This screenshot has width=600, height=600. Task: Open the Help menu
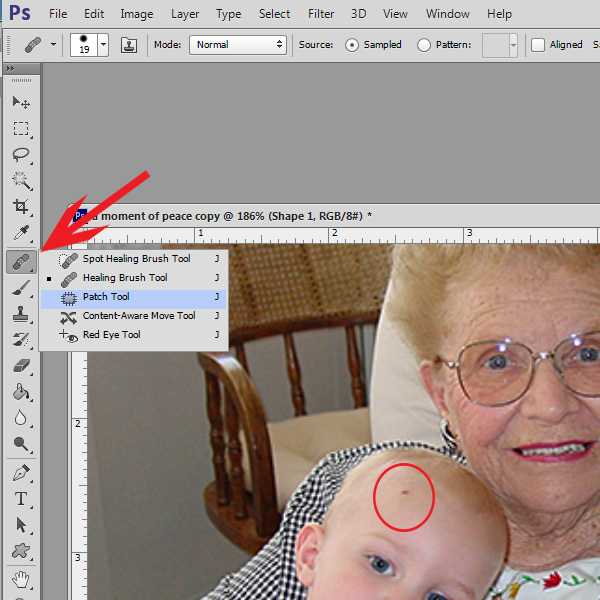499,14
